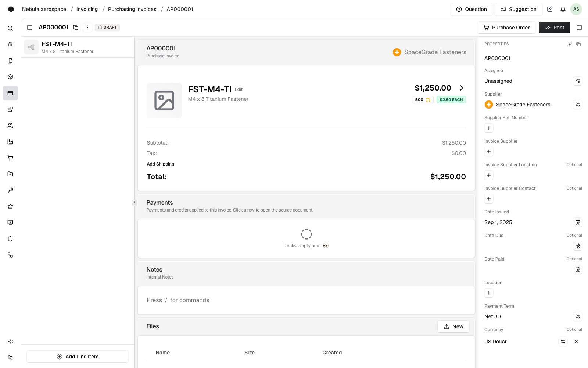Add an Invoice Supplier Contact
The width and height of the screenshot is (588, 368).
(x=489, y=199)
